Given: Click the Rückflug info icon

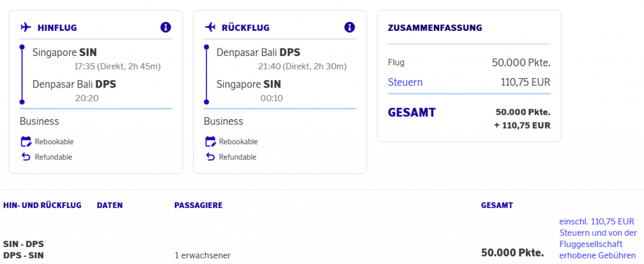Looking at the screenshot, I should [350, 27].
